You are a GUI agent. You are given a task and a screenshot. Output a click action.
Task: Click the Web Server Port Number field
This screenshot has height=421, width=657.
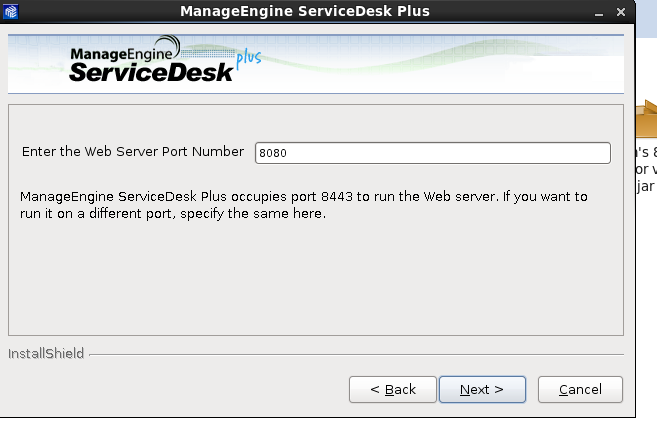click(432, 153)
